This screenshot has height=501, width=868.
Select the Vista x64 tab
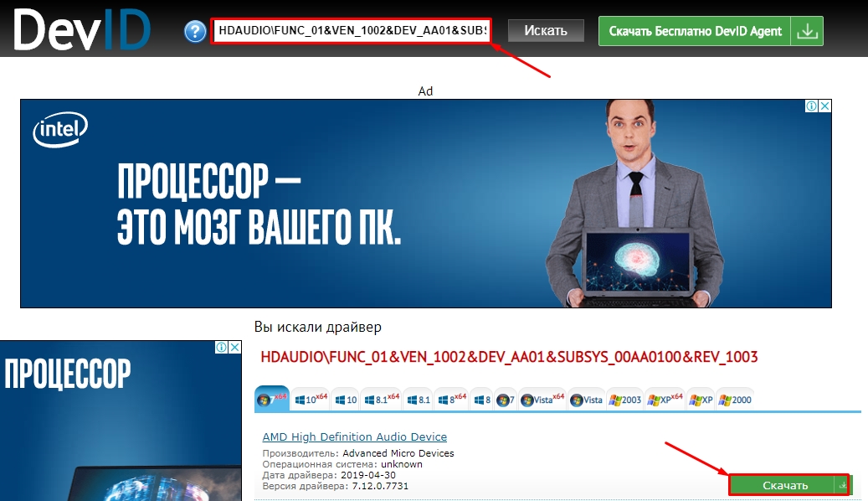tap(542, 400)
